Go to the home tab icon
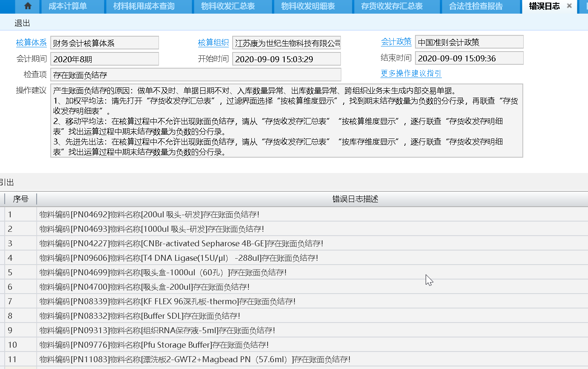 pos(28,6)
